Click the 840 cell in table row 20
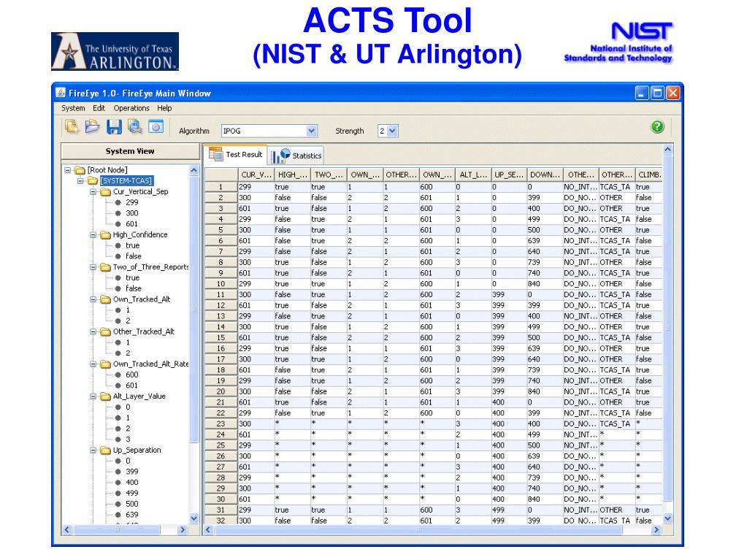This screenshot has width=747, height=560. pos(545,391)
